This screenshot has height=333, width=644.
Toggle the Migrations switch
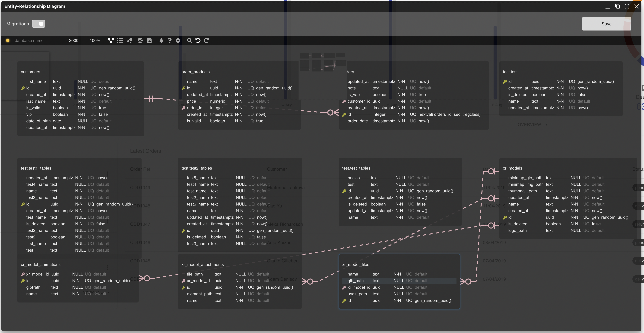39,24
